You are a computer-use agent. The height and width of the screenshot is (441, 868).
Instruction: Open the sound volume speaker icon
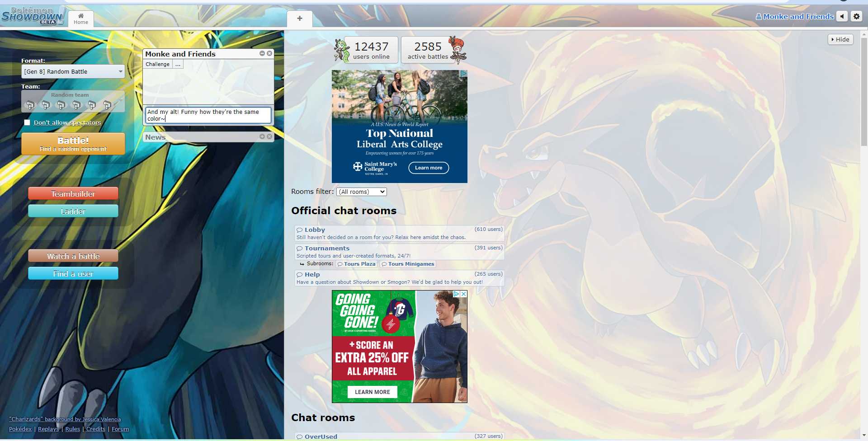842,16
